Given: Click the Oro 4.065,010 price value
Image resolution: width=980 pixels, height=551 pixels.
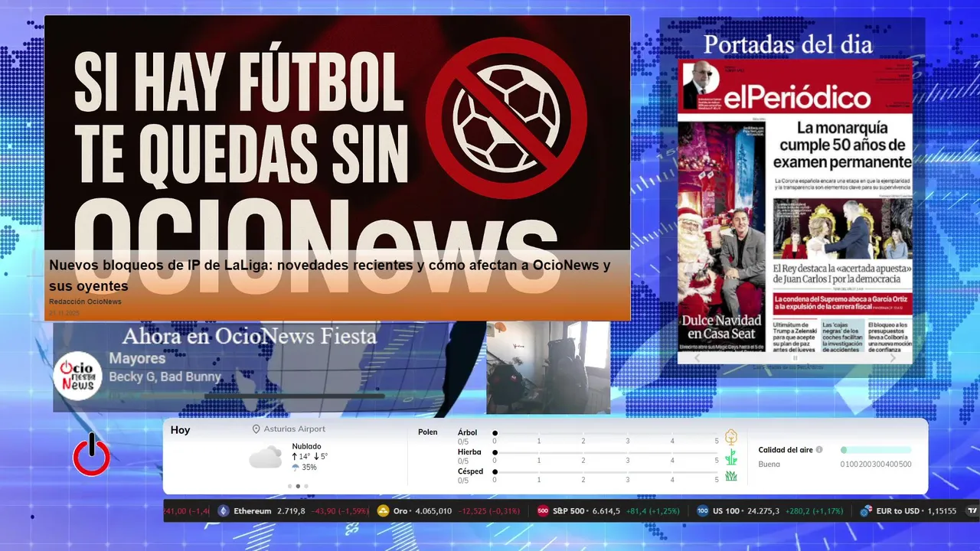Looking at the screenshot, I should [x=433, y=510].
